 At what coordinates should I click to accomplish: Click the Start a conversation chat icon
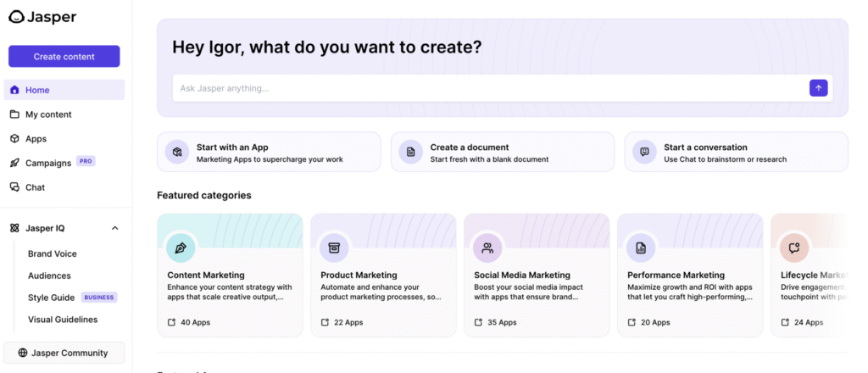[644, 152]
